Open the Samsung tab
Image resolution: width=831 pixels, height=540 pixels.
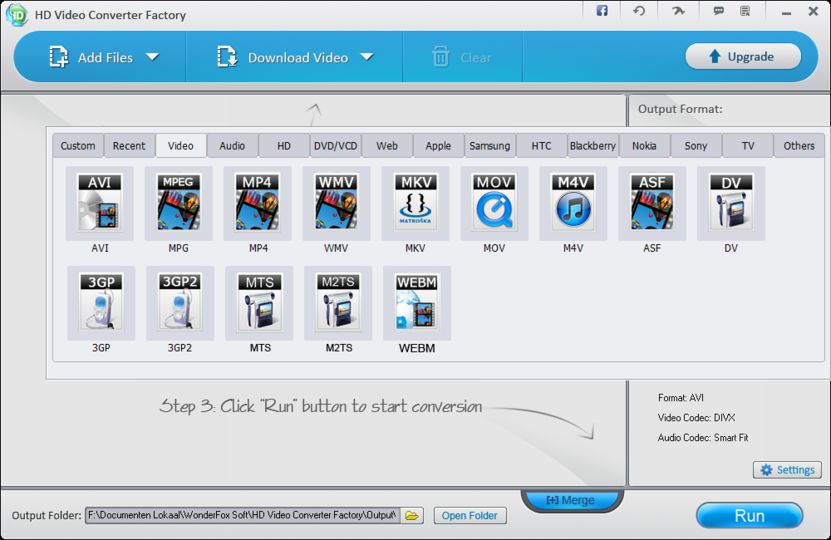point(490,146)
